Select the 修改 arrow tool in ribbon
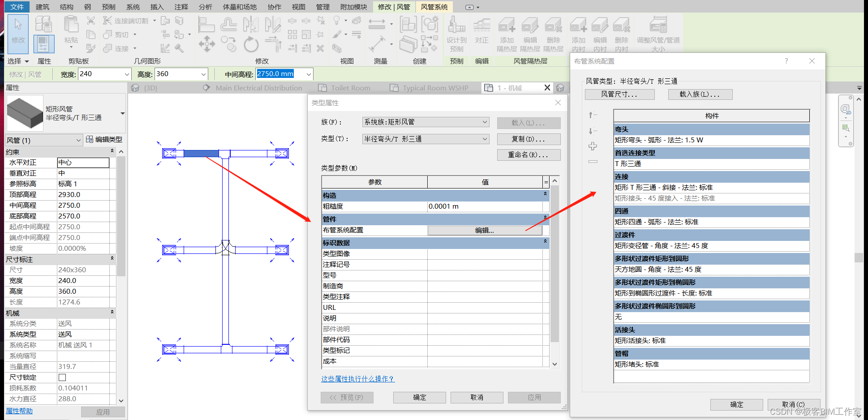868x420 pixels. coord(18,33)
